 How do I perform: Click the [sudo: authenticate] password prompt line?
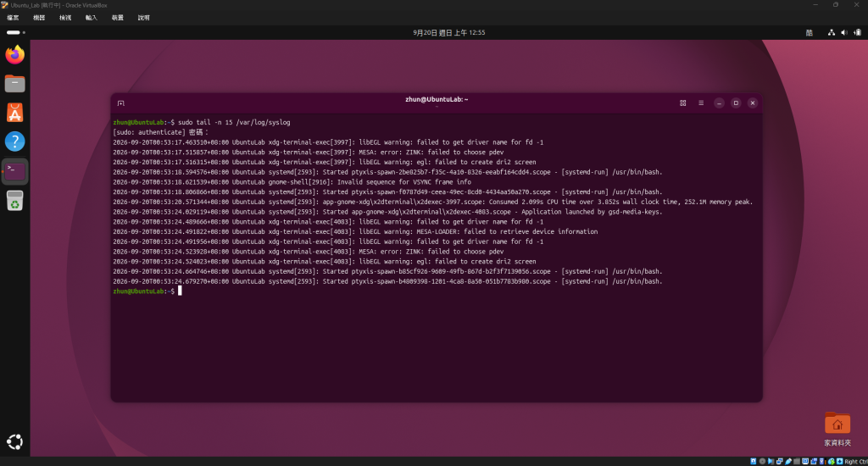[161, 132]
